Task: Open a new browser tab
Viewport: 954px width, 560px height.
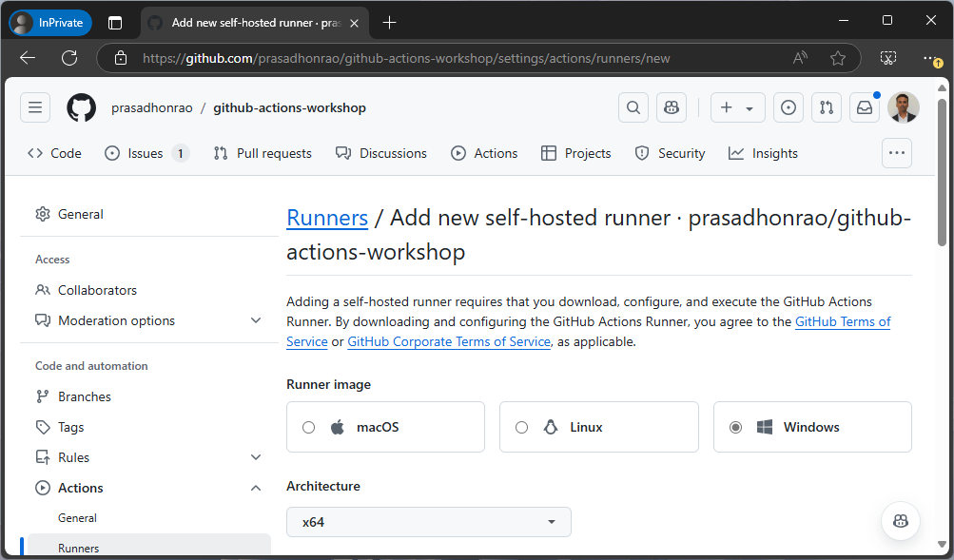Action: 389,23
